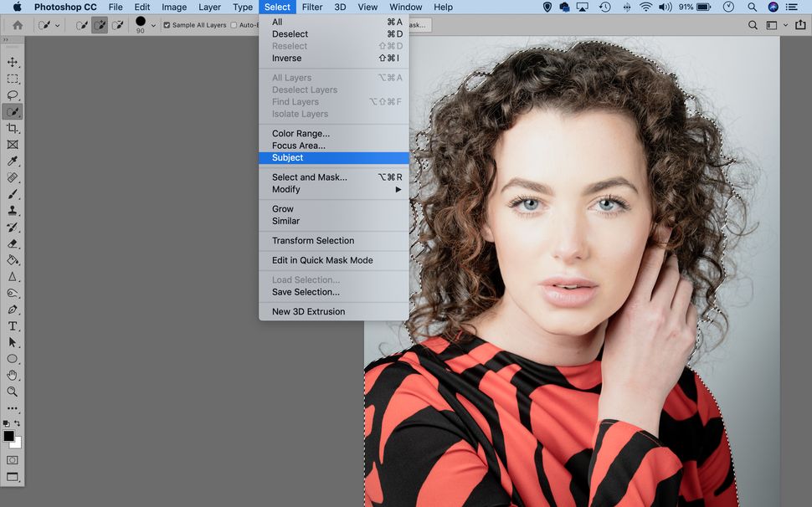The width and height of the screenshot is (812, 507).
Task: Open the brush options dropdown arrow
Action: point(153,25)
